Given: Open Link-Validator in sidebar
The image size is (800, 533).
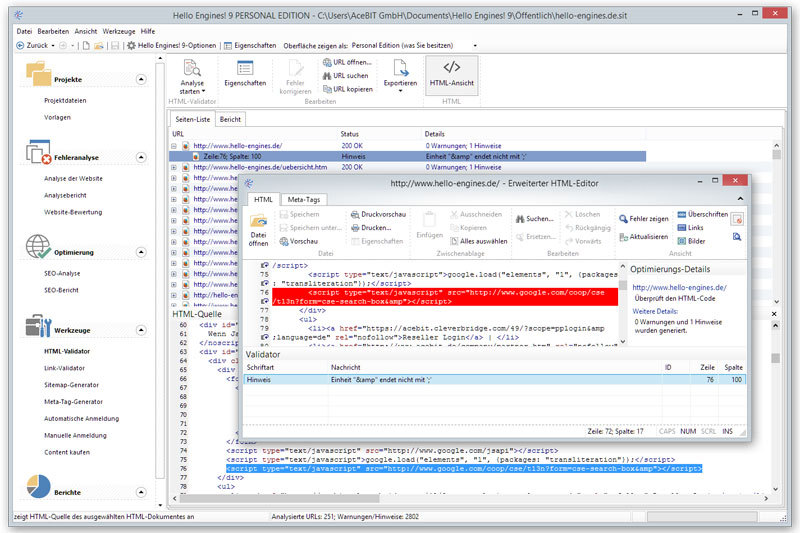Looking at the screenshot, I should pos(64,368).
